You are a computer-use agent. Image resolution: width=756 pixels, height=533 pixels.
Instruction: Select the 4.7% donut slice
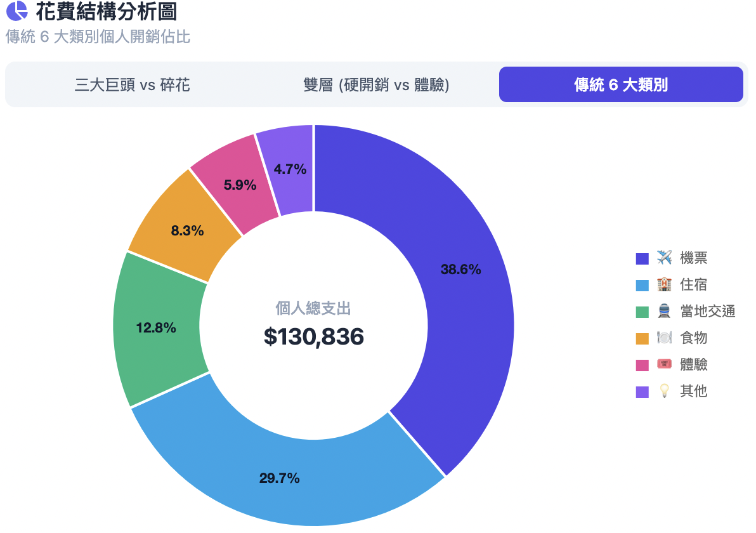point(290,170)
